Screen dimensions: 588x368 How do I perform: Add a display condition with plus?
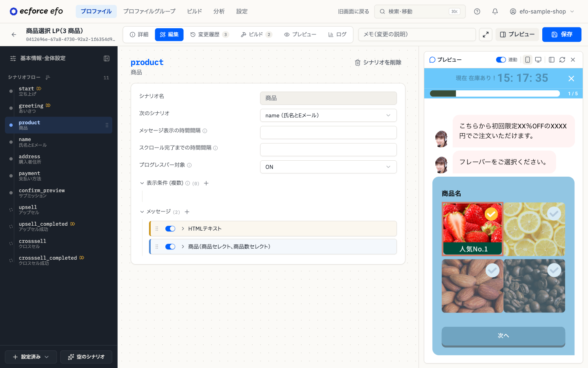tap(206, 183)
